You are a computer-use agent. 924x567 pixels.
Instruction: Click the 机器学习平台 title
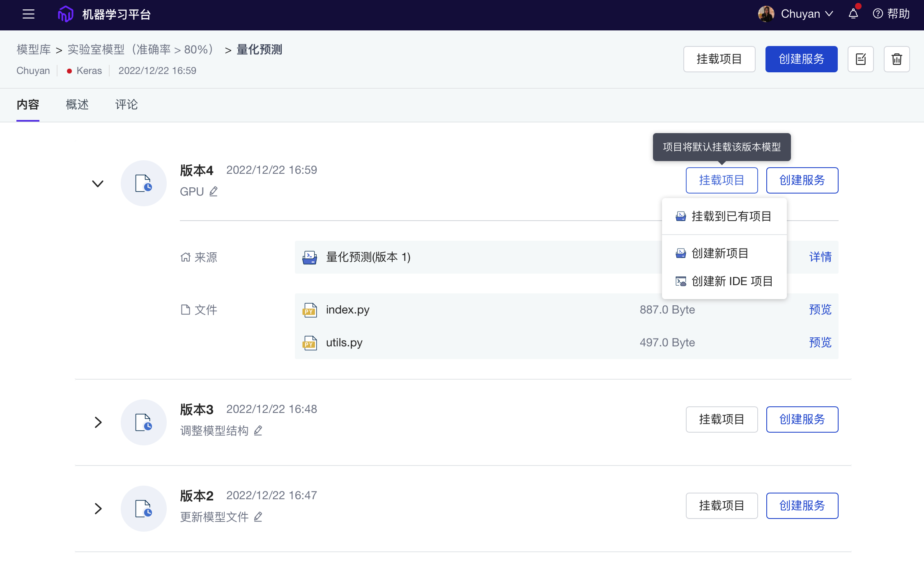click(x=117, y=14)
